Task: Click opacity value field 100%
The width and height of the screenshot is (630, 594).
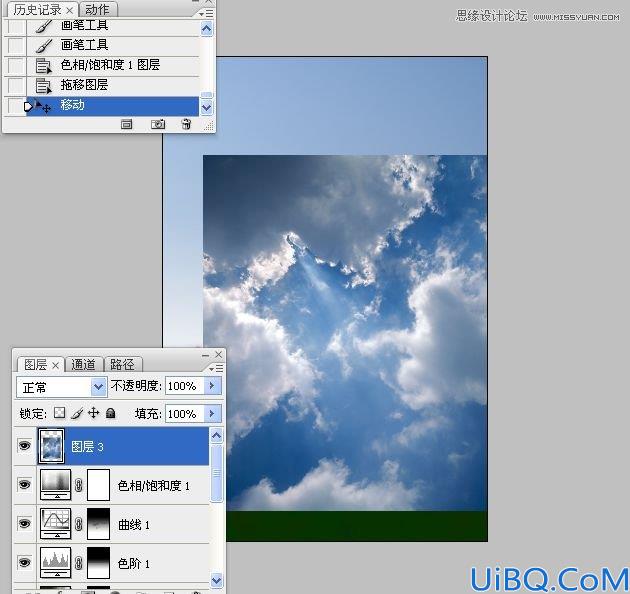Action: pos(184,386)
